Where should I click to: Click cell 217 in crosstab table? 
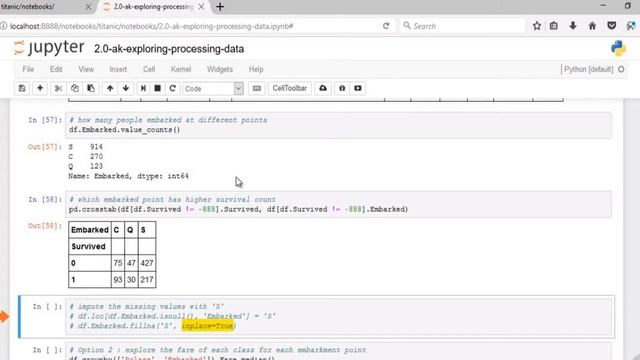pos(147,280)
